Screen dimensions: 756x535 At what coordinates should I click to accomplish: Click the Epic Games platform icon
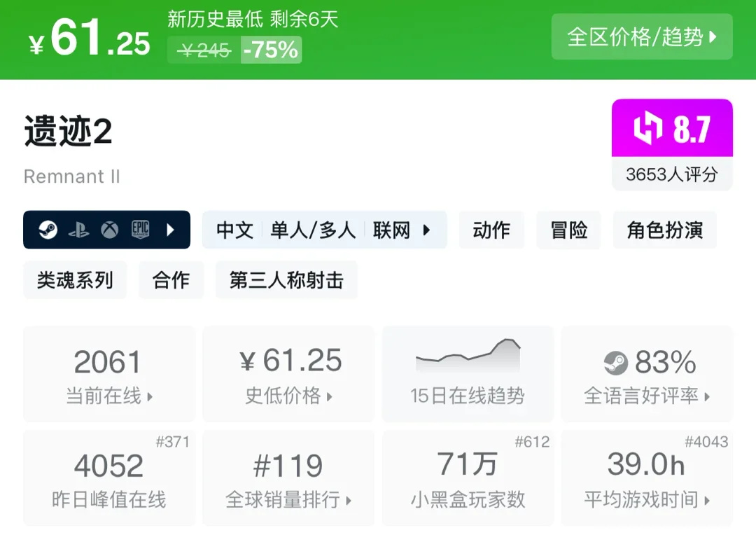pyautogui.click(x=141, y=230)
